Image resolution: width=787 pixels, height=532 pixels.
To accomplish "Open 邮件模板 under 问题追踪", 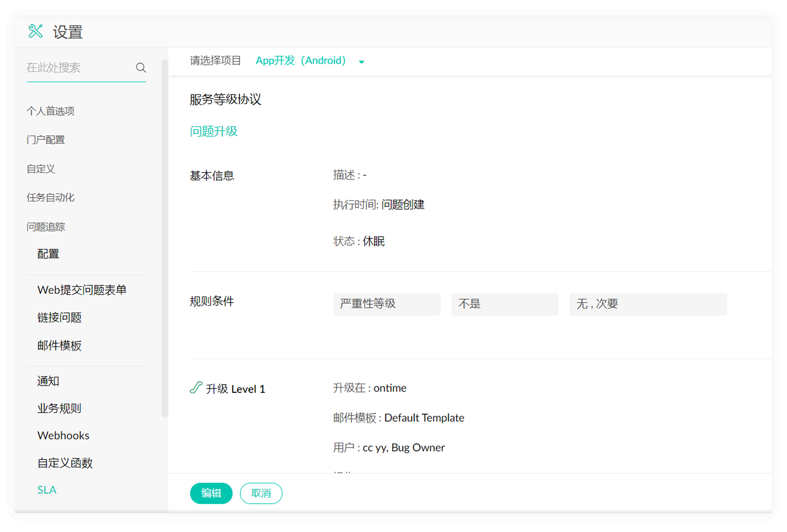I will [x=60, y=346].
